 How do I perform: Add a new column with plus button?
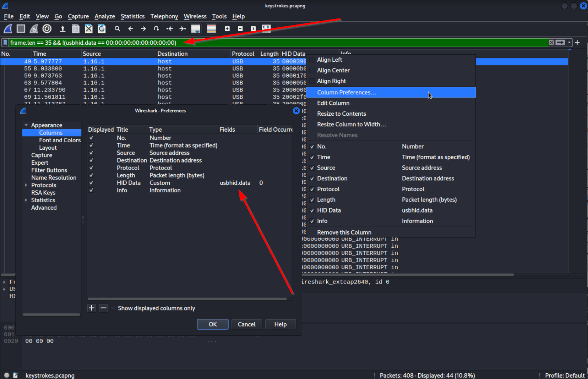[x=92, y=308]
